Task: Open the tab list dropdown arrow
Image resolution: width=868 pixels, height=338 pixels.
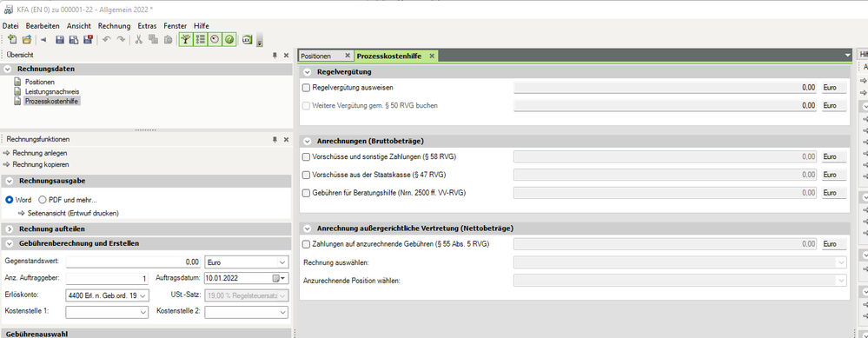Action: tap(847, 56)
